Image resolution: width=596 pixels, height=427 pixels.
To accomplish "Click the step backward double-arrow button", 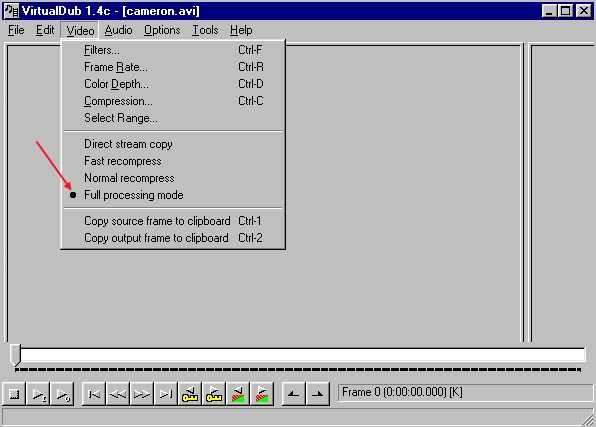I will pyautogui.click(x=118, y=394).
